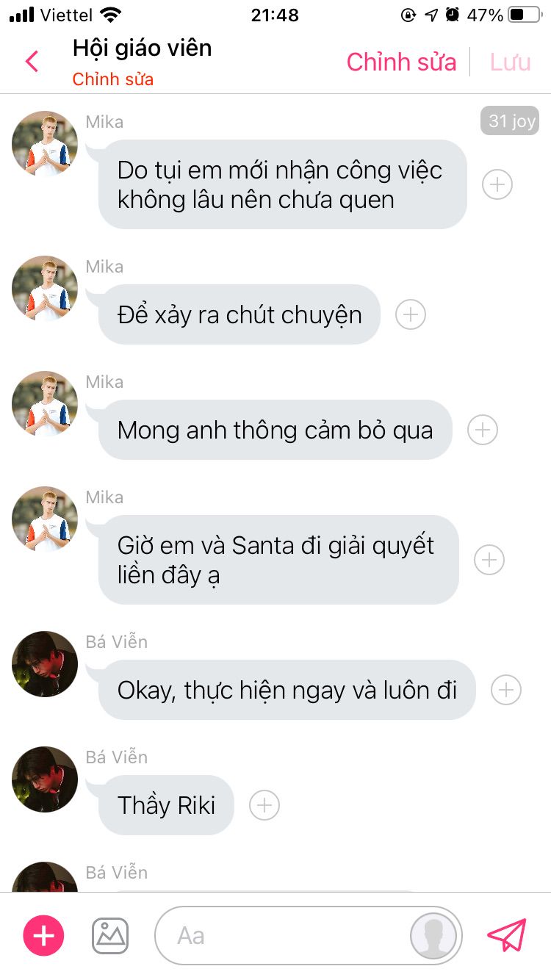The image size is (551, 980).
Task: Tap the "31 joy" badge
Action: click(x=510, y=120)
